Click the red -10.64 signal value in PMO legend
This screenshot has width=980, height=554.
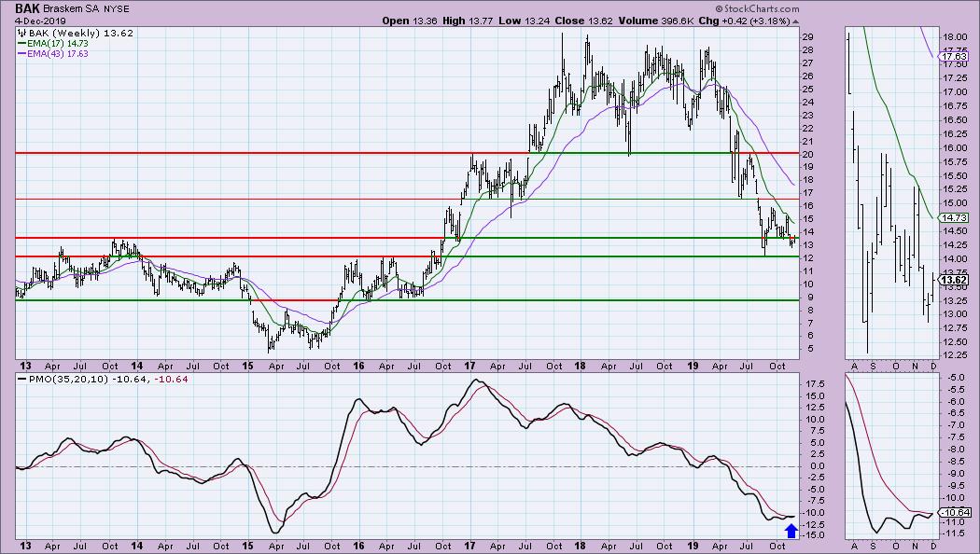tap(171, 379)
